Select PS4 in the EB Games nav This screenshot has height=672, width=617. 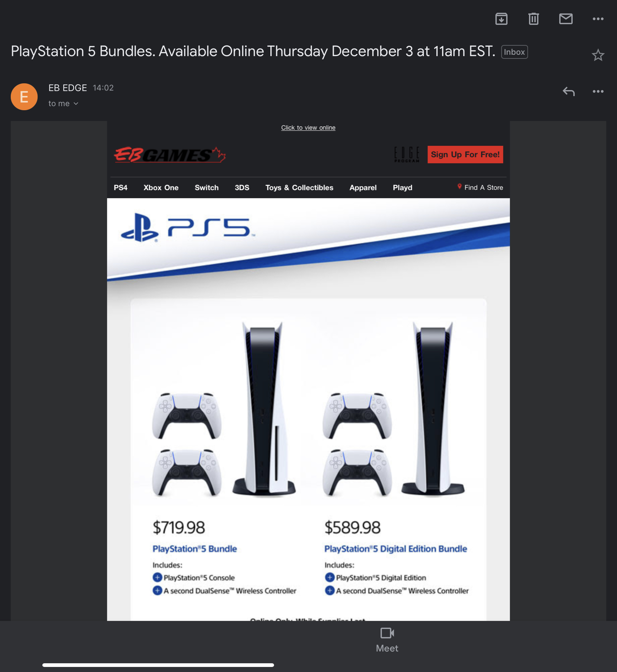[121, 187]
